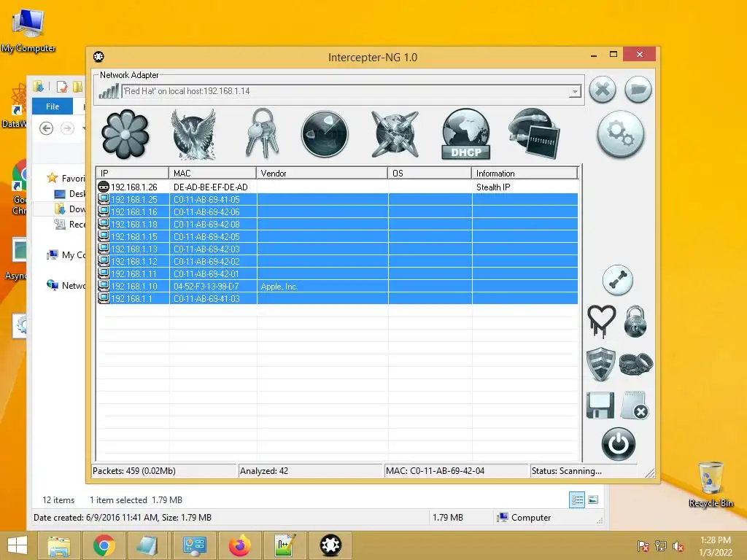Select the 192.168.1.26 Stealth IP row
The image size is (747, 560).
[337, 187]
